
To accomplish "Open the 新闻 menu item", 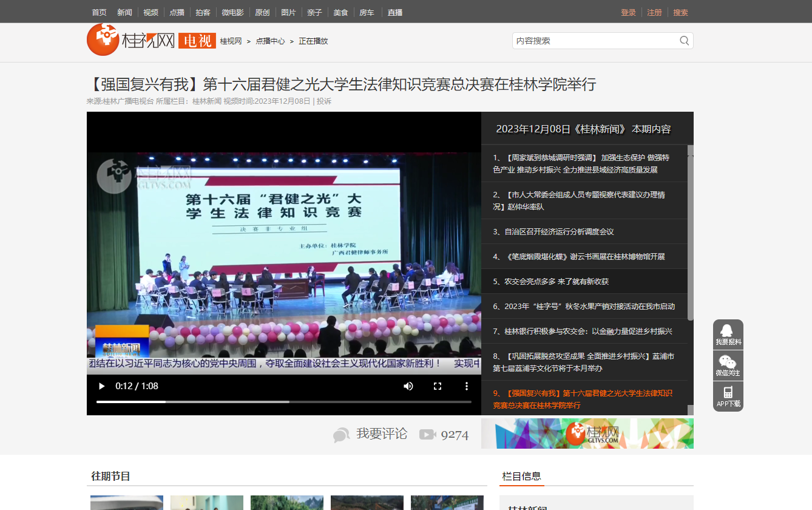I will (124, 12).
